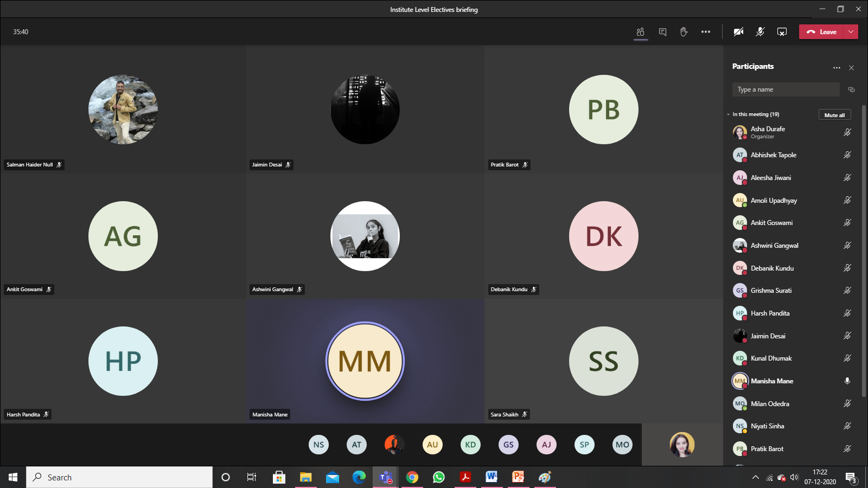Select Kunal Dhumak in participants list
868x488 pixels.
coord(771,358)
